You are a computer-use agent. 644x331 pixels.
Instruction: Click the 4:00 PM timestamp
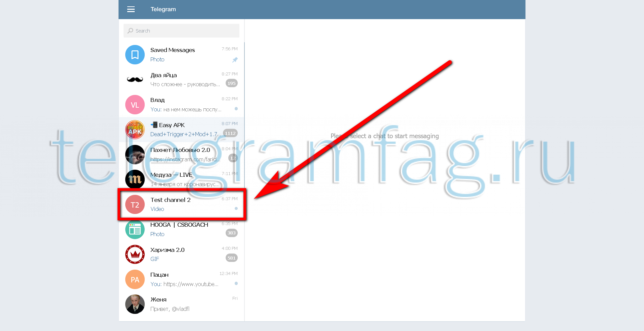[x=230, y=249]
